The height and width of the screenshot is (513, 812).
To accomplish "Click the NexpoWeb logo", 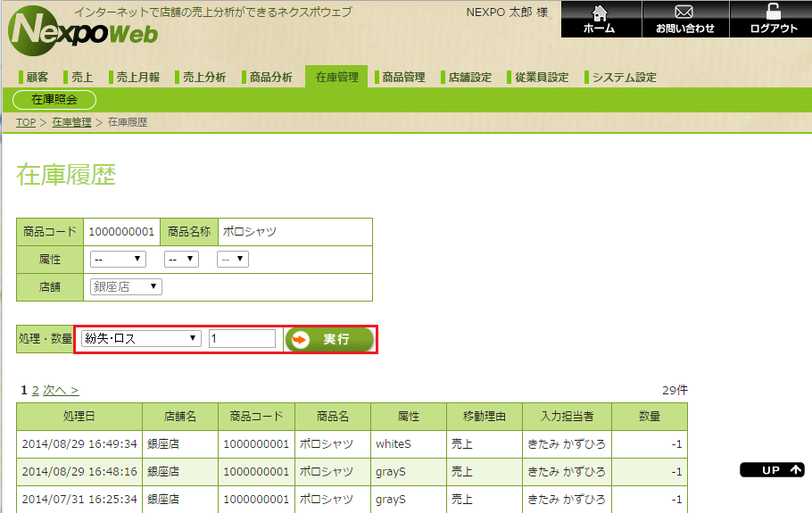I will (83, 31).
